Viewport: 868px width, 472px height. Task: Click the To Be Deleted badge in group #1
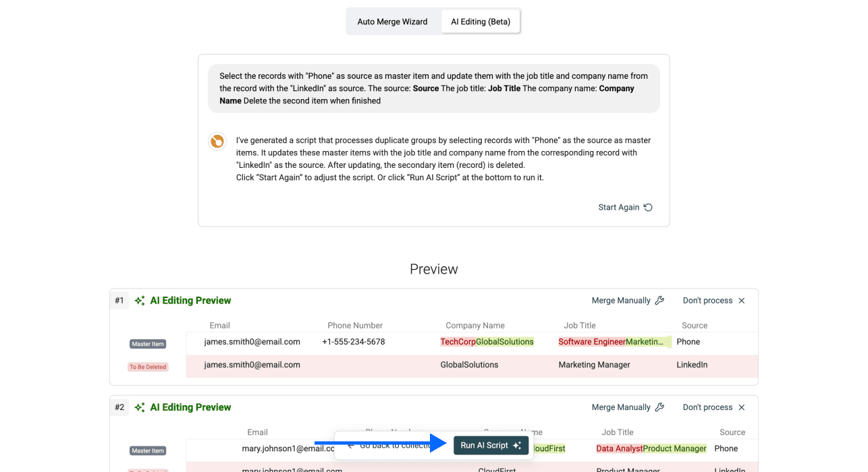point(148,366)
